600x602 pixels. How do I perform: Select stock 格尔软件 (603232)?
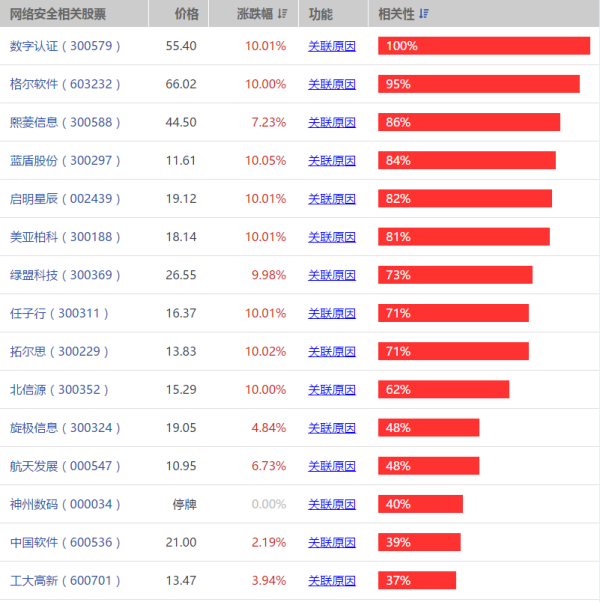click(x=65, y=84)
